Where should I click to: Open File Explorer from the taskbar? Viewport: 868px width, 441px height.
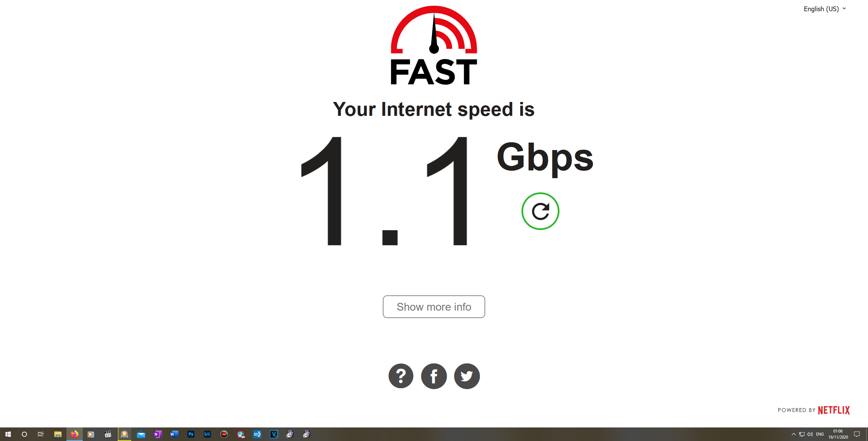tap(58, 434)
